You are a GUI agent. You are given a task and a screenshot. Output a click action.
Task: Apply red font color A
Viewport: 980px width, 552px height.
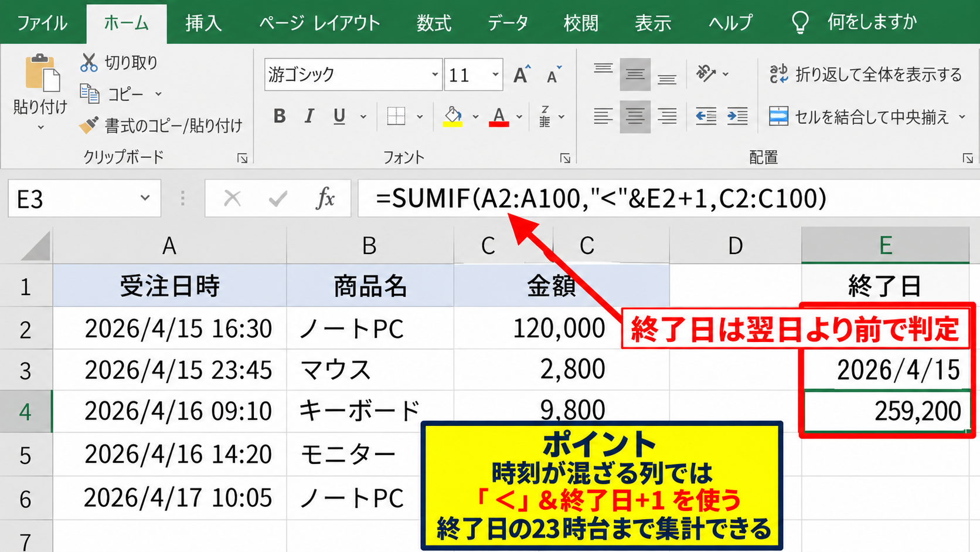(499, 116)
